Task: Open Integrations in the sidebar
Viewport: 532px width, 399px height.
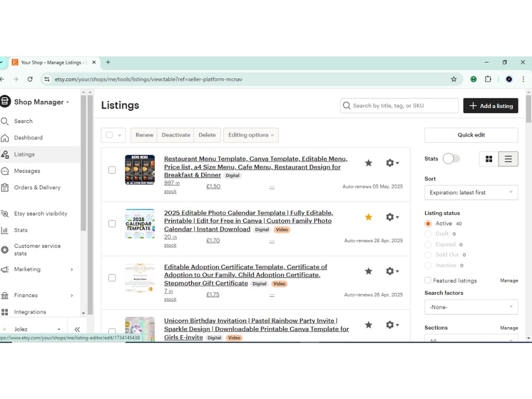Action: click(30, 312)
